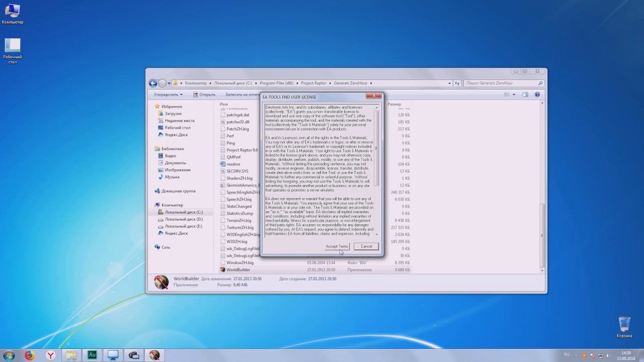The image size is (644, 362).
Task: Click the license text scrollbar up arrow
Action: pos(376,107)
